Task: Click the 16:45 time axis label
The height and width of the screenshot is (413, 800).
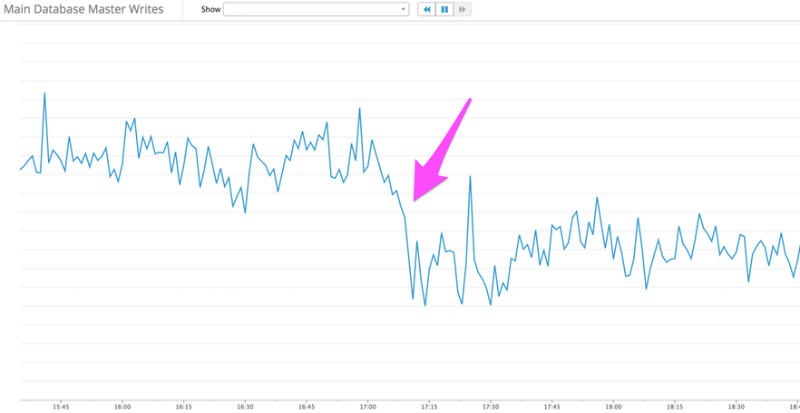Action: click(306, 407)
